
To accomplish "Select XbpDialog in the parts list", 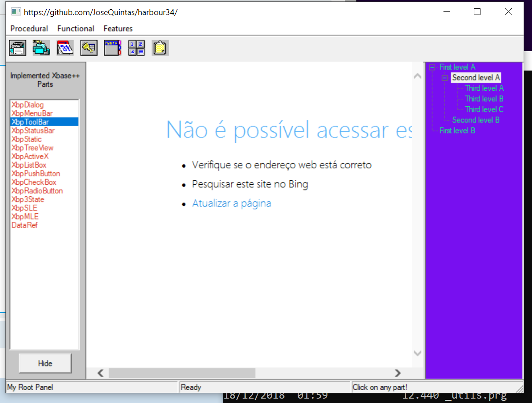I will tap(44, 105).
